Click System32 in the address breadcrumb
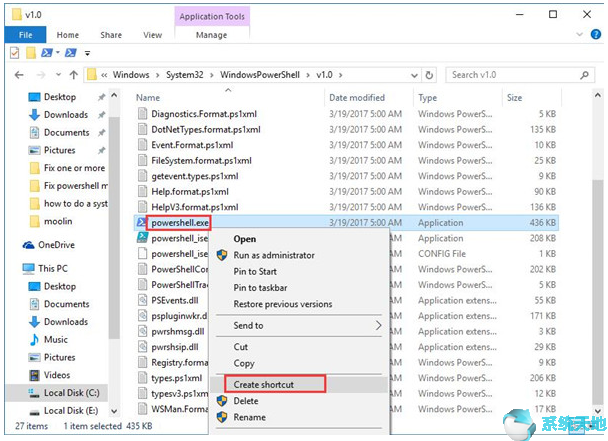The height and width of the screenshot is (441, 608). pos(185,75)
